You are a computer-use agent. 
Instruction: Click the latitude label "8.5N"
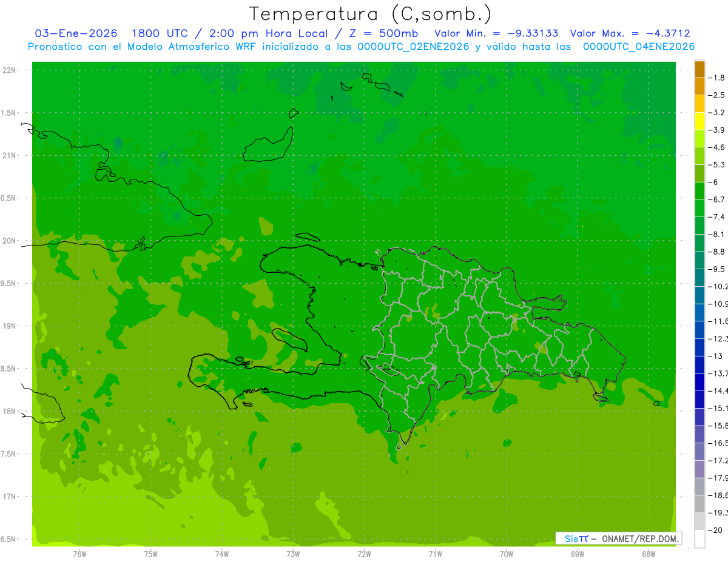(9, 369)
